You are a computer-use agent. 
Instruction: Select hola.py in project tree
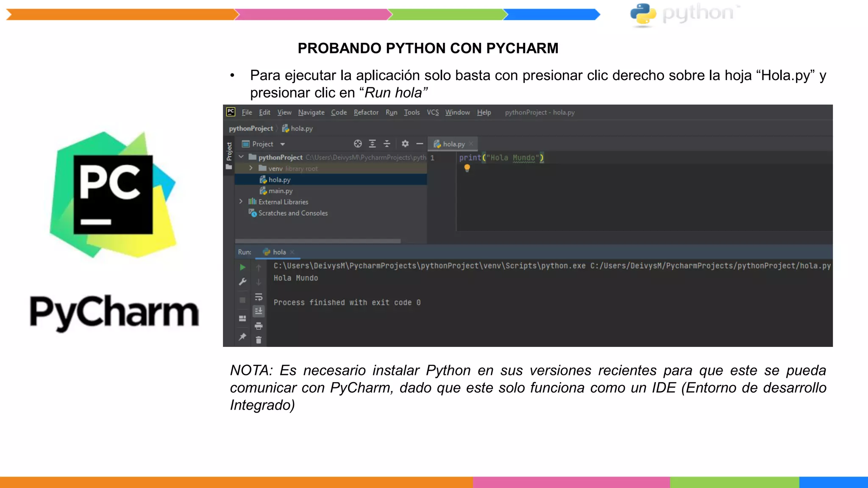point(331,180)
